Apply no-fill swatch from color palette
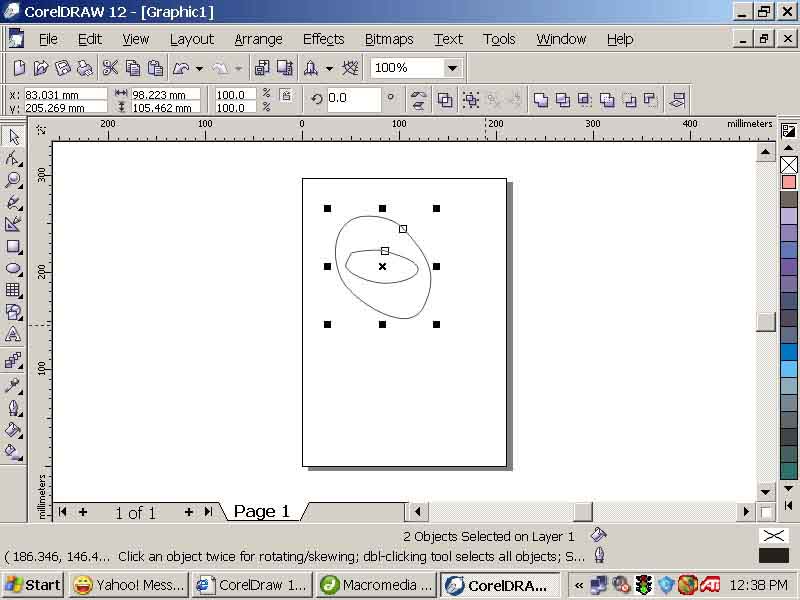This screenshot has height=600, width=800. pos(789,165)
